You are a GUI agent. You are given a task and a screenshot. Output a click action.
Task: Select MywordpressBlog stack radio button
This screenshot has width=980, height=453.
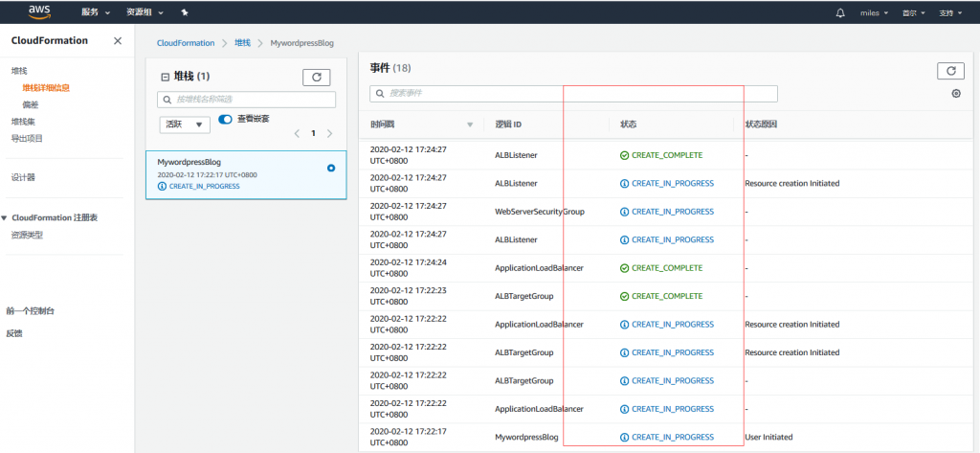click(x=331, y=168)
